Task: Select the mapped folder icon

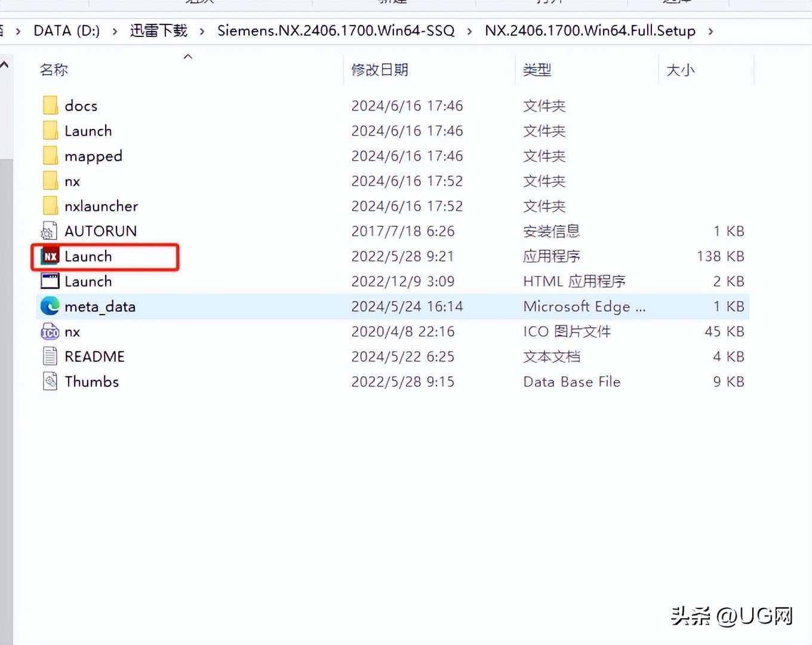Action: (x=50, y=156)
